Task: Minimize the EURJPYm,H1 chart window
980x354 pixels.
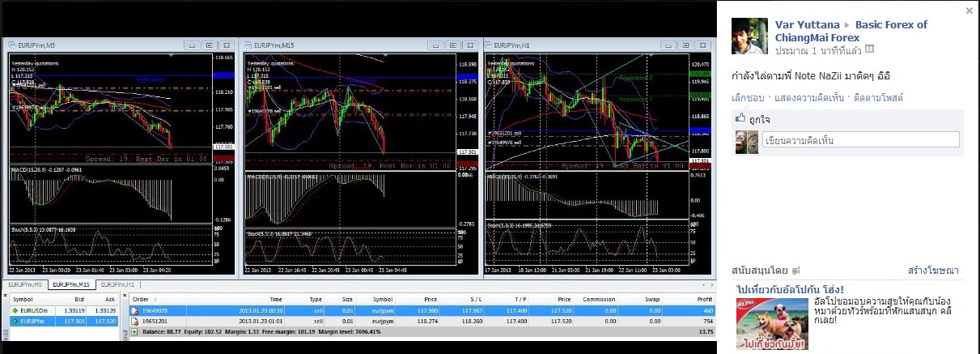Action: pyautogui.click(x=668, y=45)
